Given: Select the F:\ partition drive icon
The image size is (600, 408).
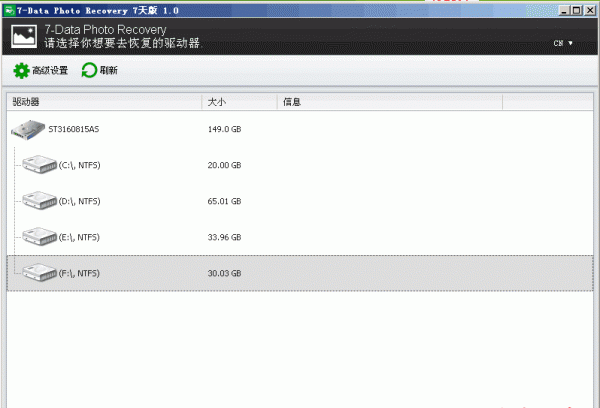Looking at the screenshot, I should (x=39, y=272).
